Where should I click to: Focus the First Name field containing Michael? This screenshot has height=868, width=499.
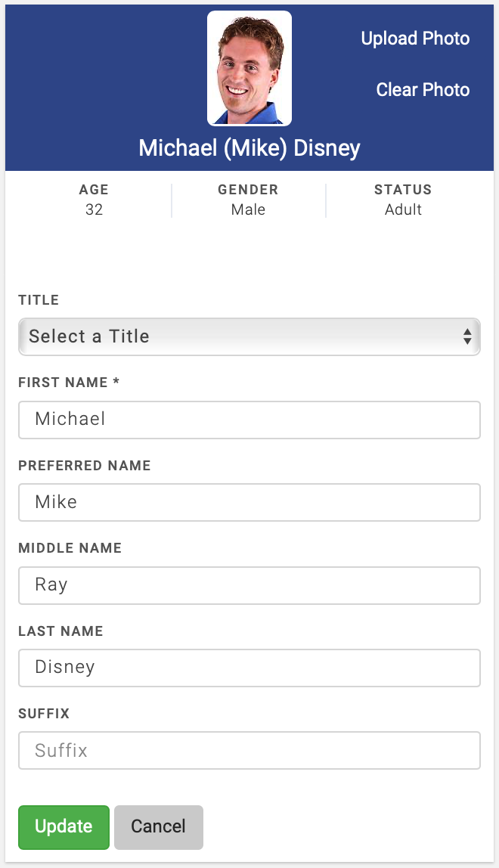[249, 420]
